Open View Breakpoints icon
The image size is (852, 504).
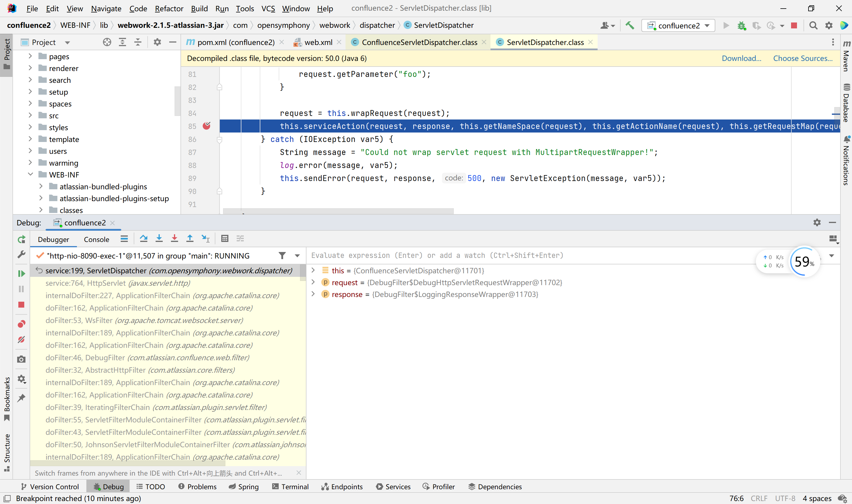(21, 324)
